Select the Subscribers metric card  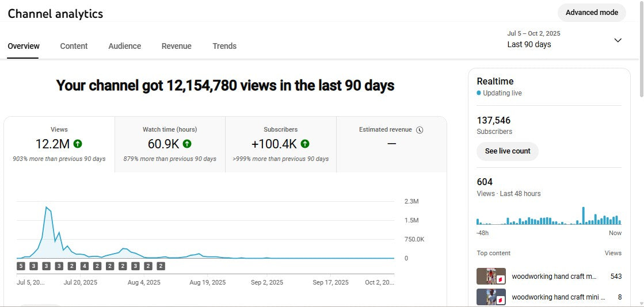pos(280,144)
